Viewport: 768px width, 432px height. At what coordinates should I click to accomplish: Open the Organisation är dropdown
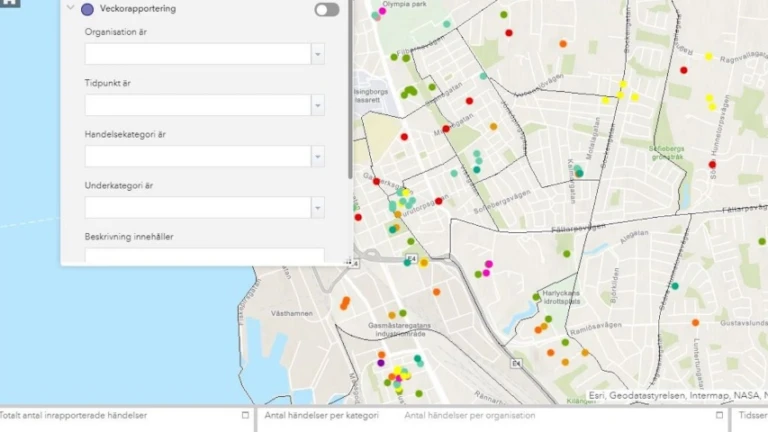(317, 54)
